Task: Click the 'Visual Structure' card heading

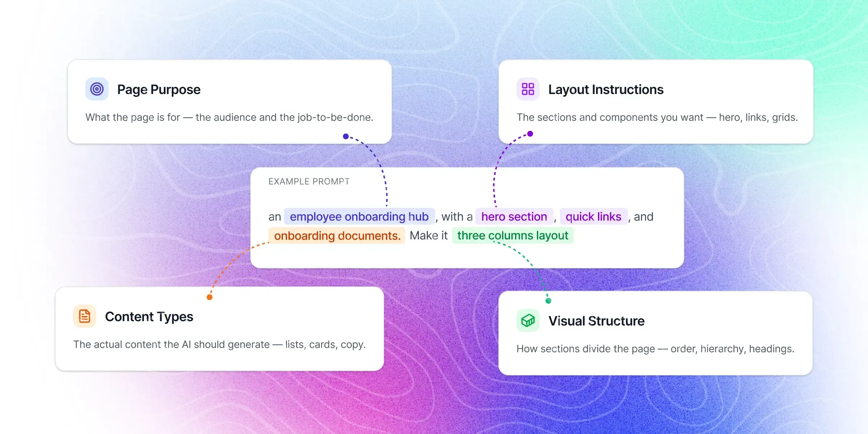Action: pos(596,321)
